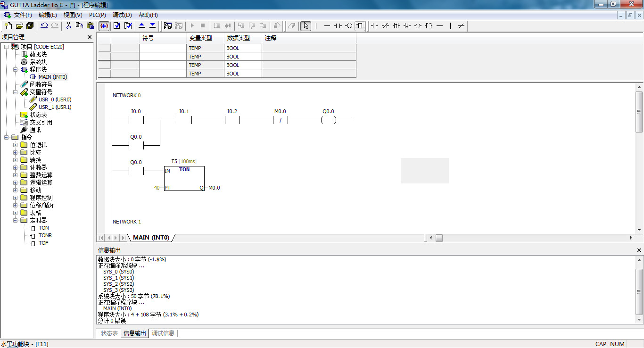The height and width of the screenshot is (348, 644).
Task: Open the 文件(F) menu
Action: (23, 15)
